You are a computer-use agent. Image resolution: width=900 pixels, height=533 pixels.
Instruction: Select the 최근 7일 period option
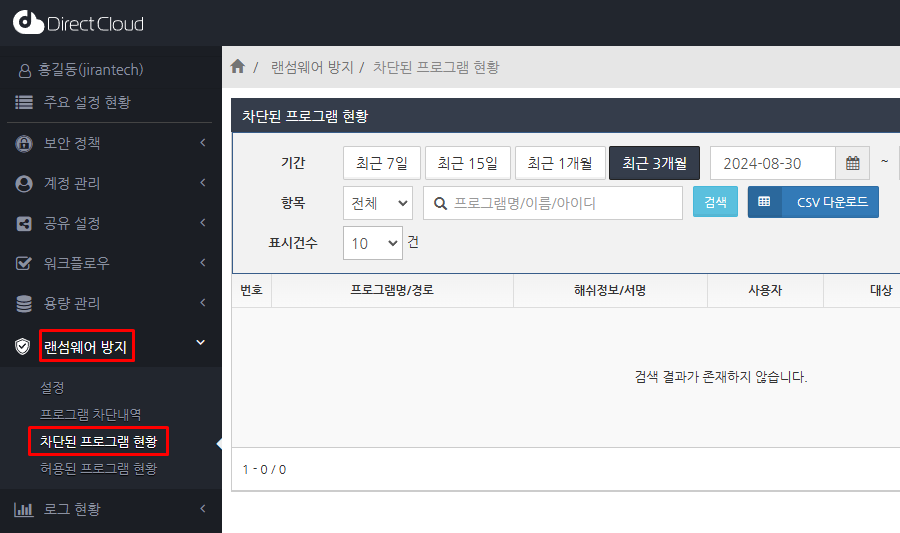(x=381, y=163)
